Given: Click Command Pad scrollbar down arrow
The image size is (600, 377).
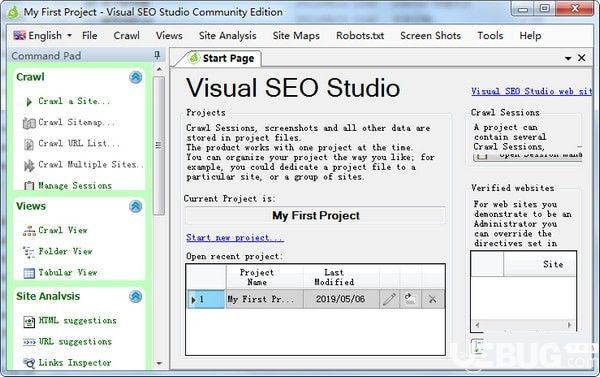Looking at the screenshot, I should click(x=160, y=363).
